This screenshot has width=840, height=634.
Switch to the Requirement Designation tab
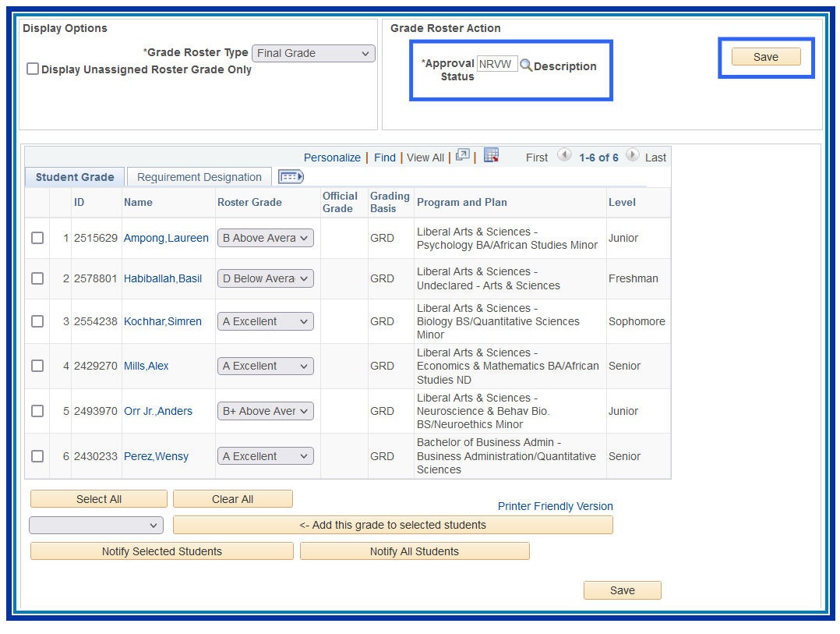199,177
